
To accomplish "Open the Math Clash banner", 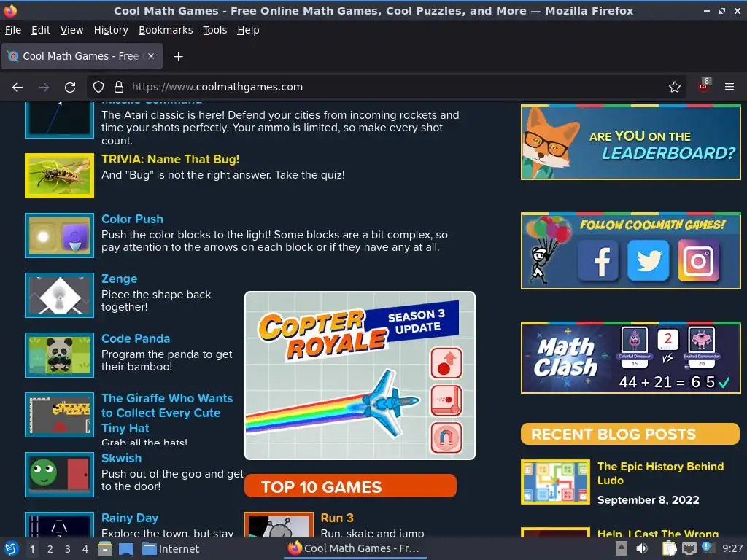I will pos(631,357).
